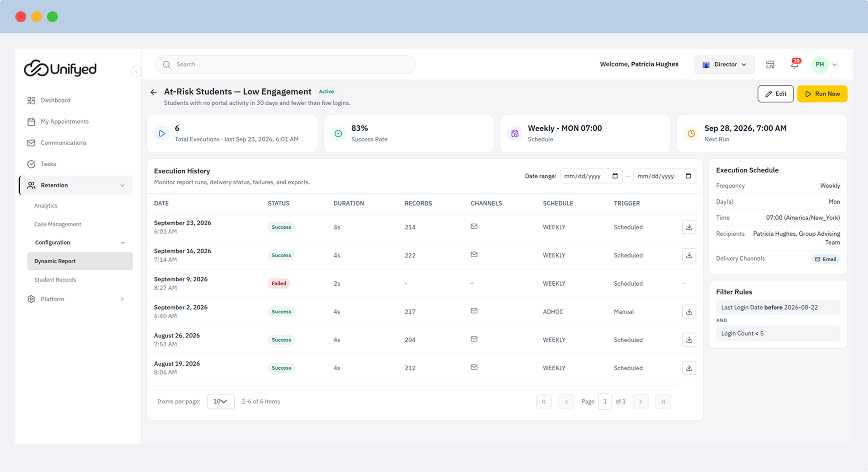
Task: Click the Email delivery channel badge
Action: point(826,259)
